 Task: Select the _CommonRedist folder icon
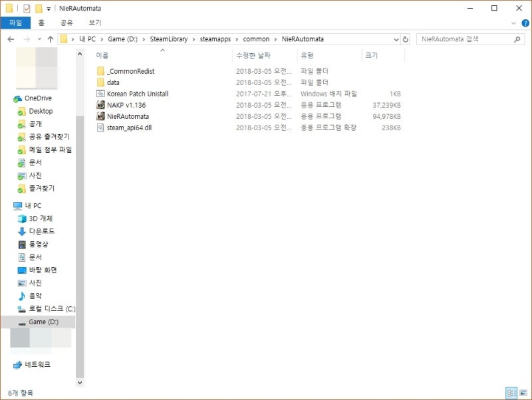click(100, 71)
